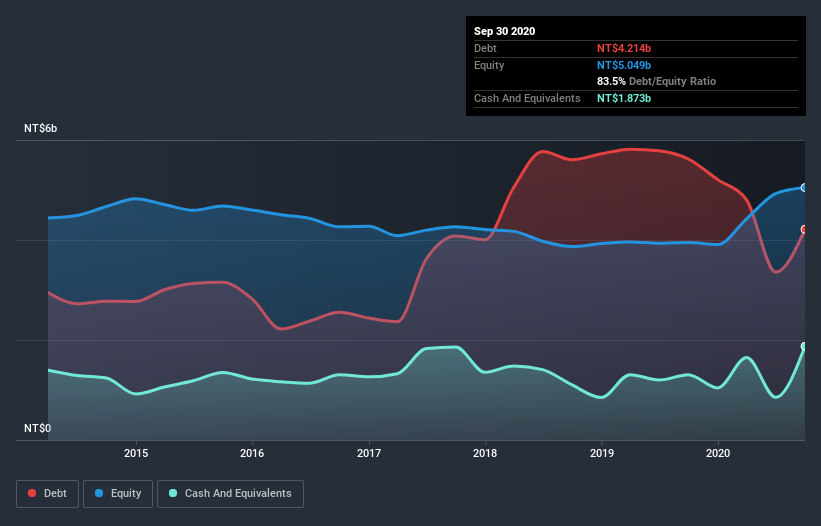Click the 2016 x-axis label

pos(252,453)
